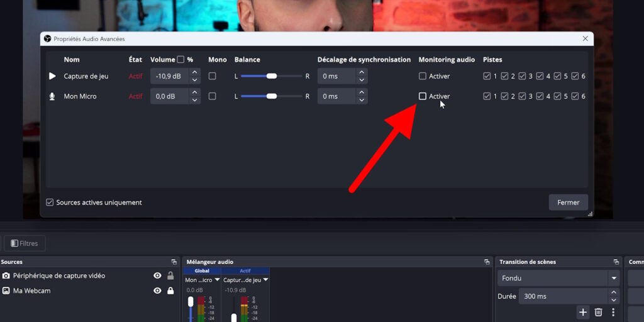The width and height of the screenshot is (644, 322).
Task: Toggle Volume percent checkbox in header
Action: tap(180, 60)
